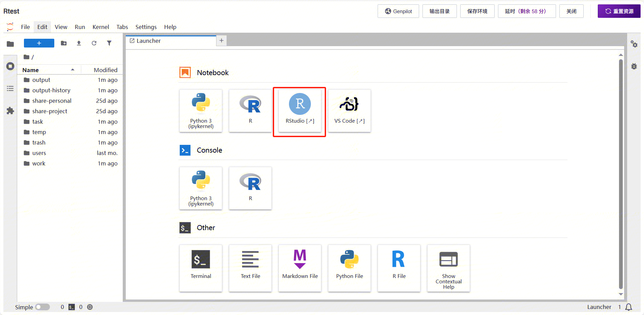Viewport: 644px width, 315px height.
Task: Open the R notebook launcher card
Action: pyautogui.click(x=250, y=111)
